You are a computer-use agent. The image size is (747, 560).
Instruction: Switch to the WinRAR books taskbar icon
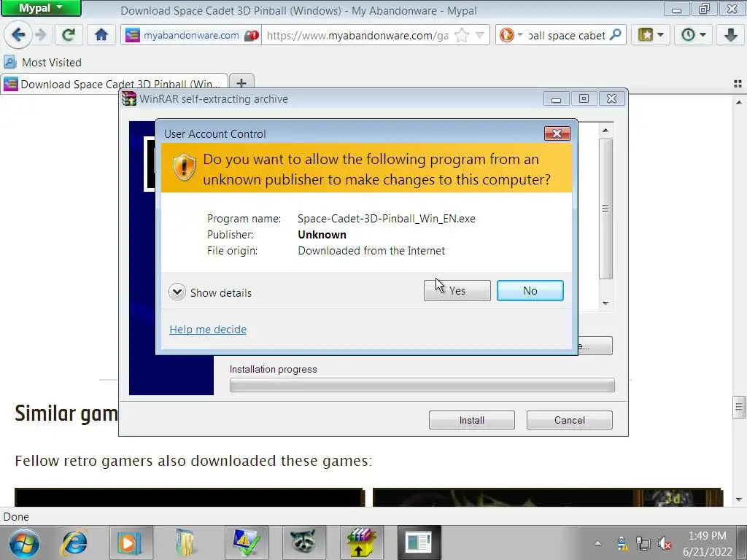[x=361, y=542]
